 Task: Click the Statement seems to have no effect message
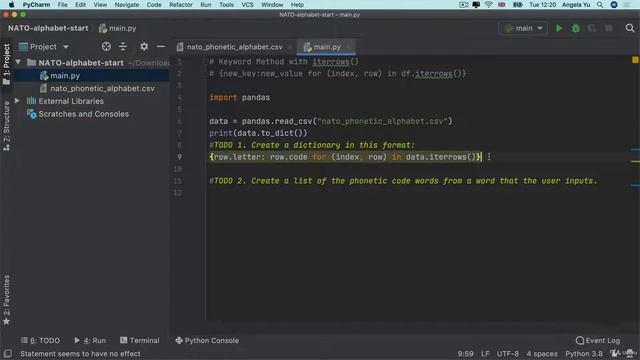tap(80, 353)
